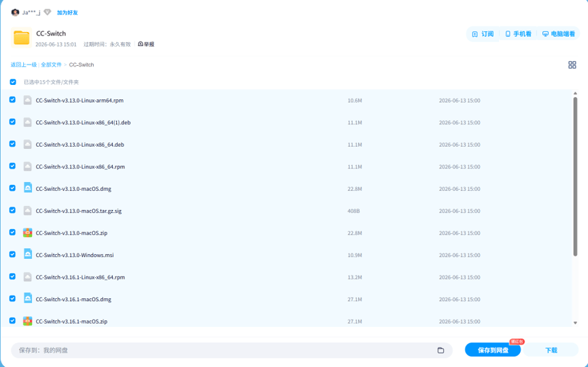The image size is (588, 367).
Task: Select file name CC-Switch-v3.13.0-Linux-x86_64(1).deb
Action: [83, 122]
